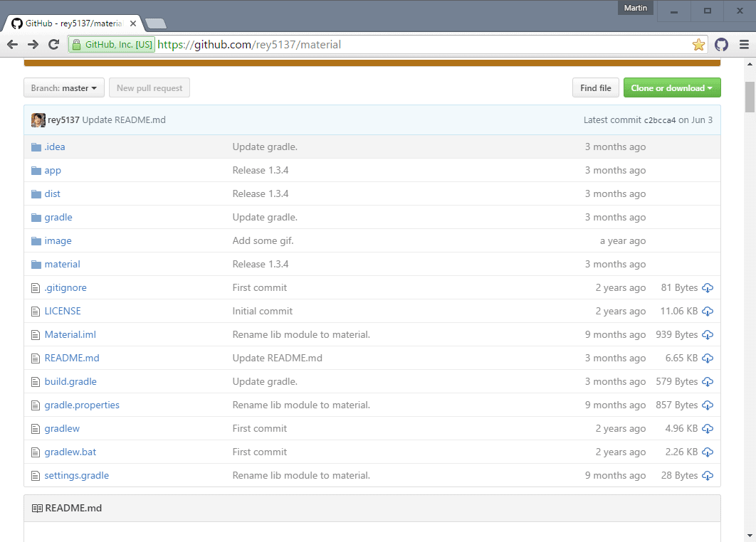Click the folder icon beside the app directory
Viewport: 756px width, 542px height.
36,170
